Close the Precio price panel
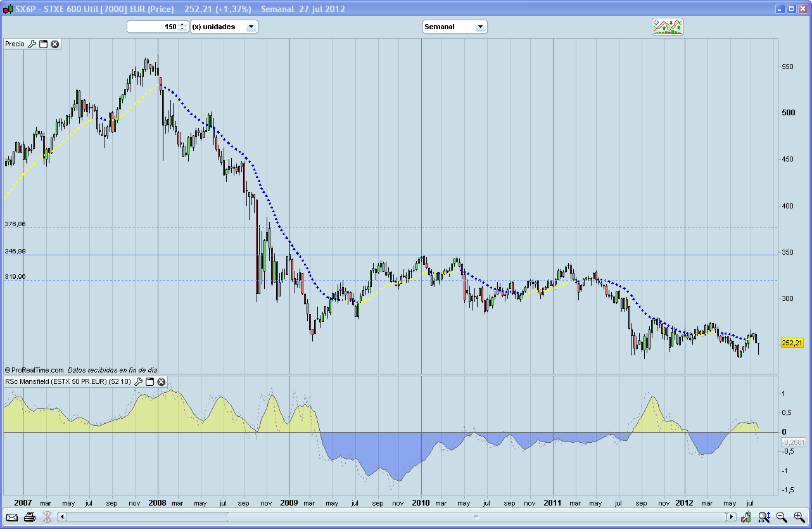 (x=55, y=44)
